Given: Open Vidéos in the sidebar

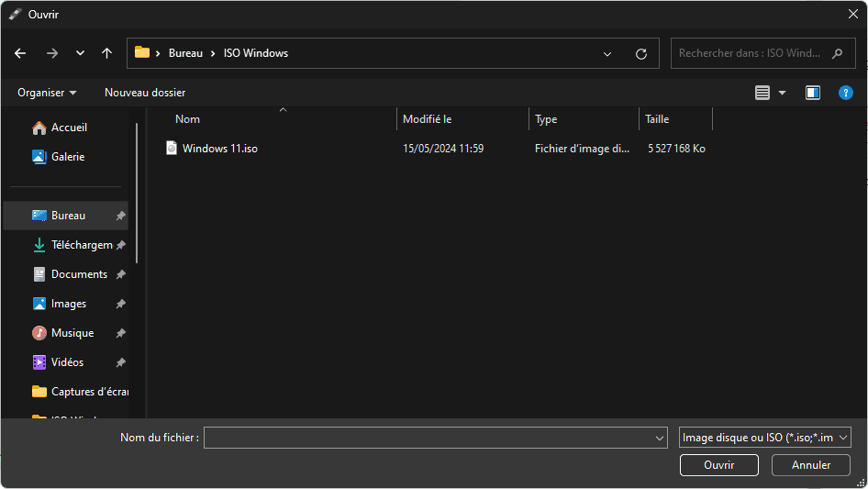Looking at the screenshot, I should (x=65, y=362).
